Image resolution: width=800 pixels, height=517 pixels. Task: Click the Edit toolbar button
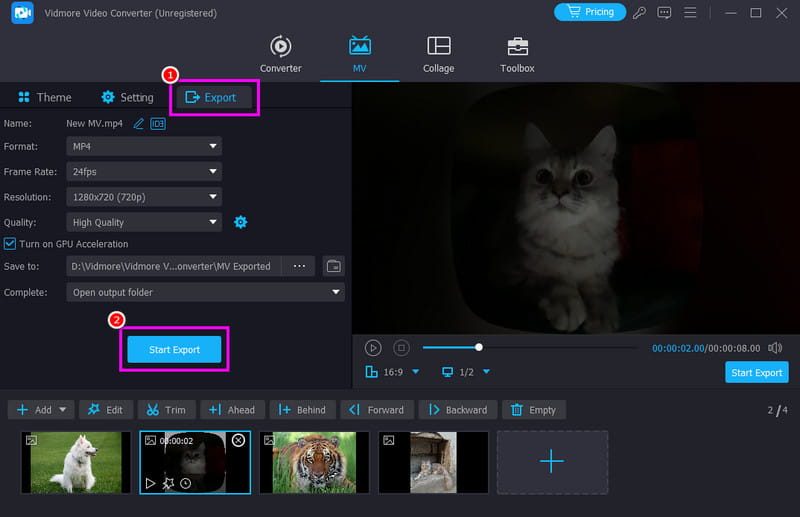pos(106,410)
